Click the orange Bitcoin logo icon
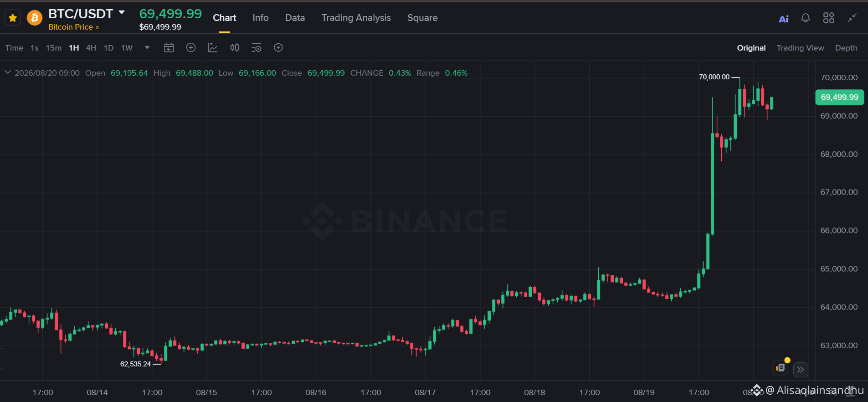The width and height of the screenshot is (868, 402). click(x=35, y=18)
